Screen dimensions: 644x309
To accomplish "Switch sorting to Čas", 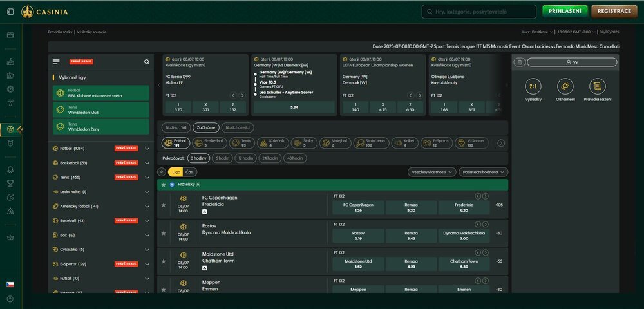I will click(x=190, y=172).
